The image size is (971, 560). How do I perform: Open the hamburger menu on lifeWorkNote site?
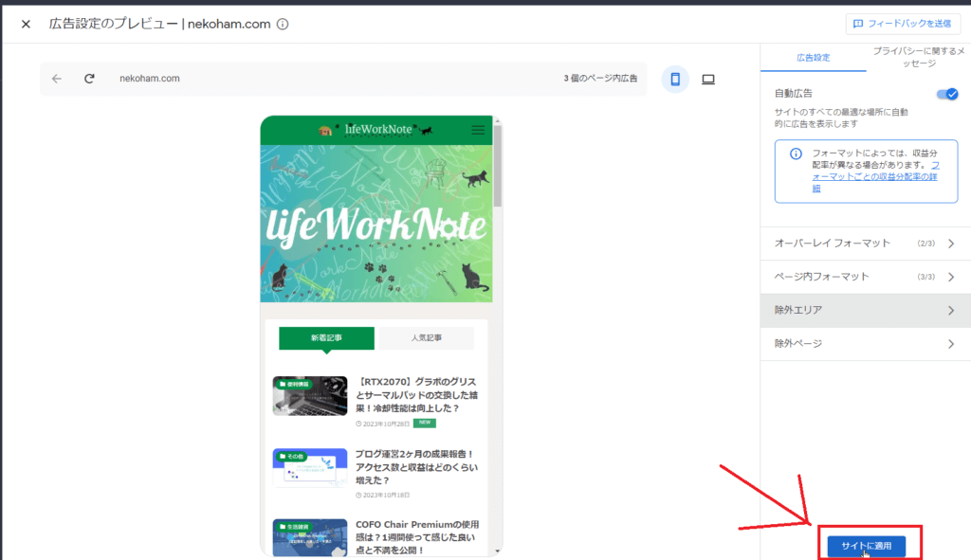[478, 130]
